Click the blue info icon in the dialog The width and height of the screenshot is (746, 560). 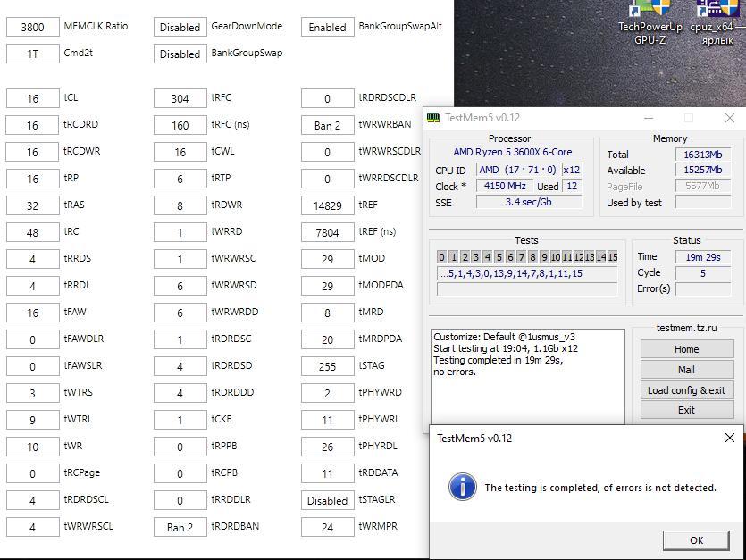pos(462,486)
